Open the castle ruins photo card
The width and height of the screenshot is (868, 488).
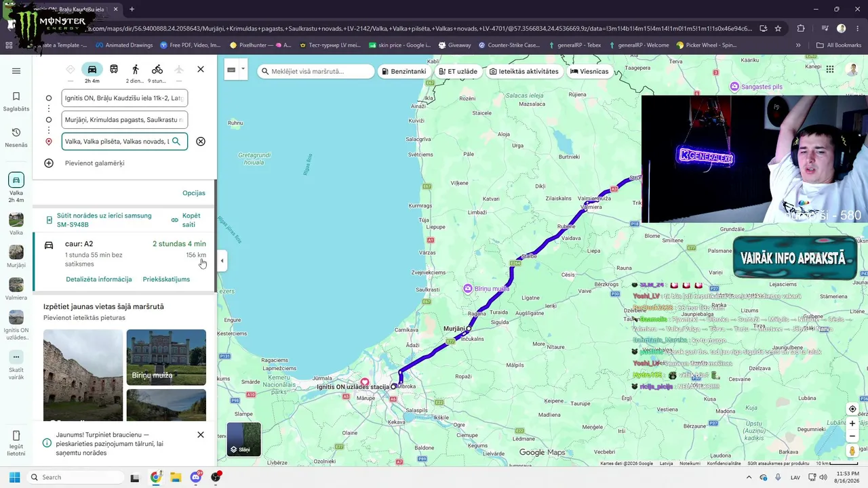click(83, 375)
